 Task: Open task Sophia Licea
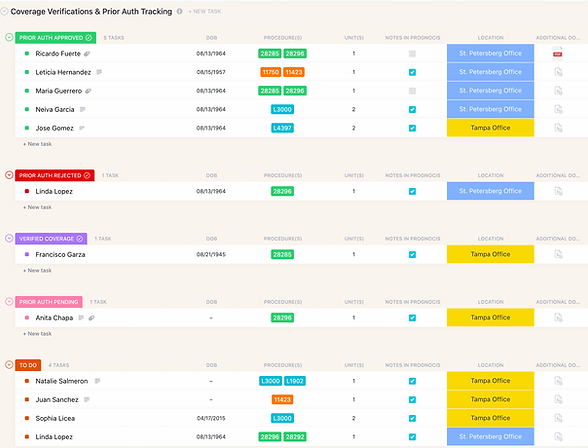(55, 418)
